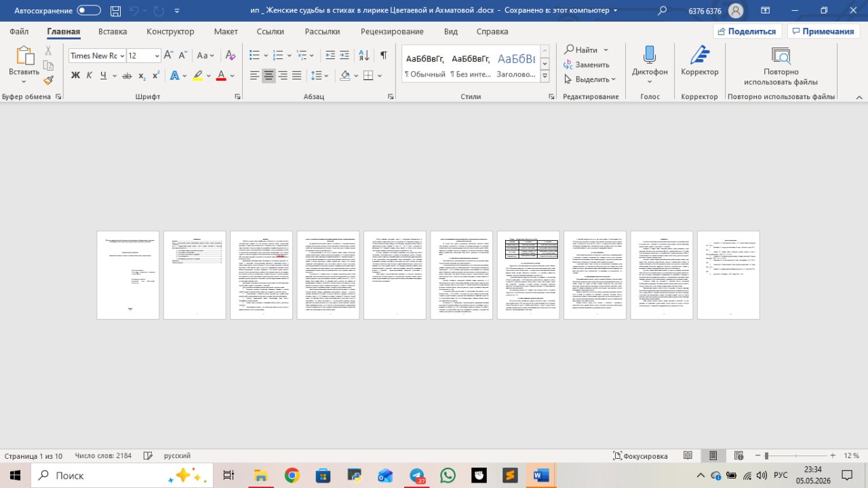Viewport: 868px width, 488px height.
Task: Toggle superscript formatting
Action: tap(156, 75)
